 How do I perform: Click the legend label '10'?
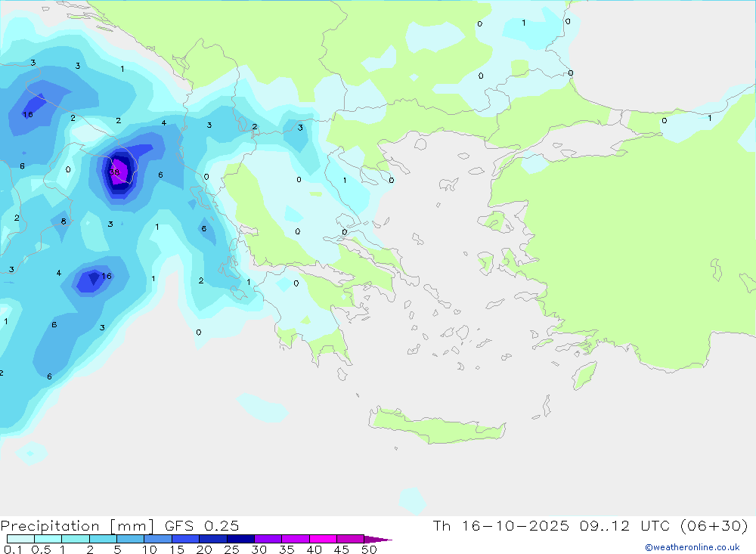coord(150,549)
